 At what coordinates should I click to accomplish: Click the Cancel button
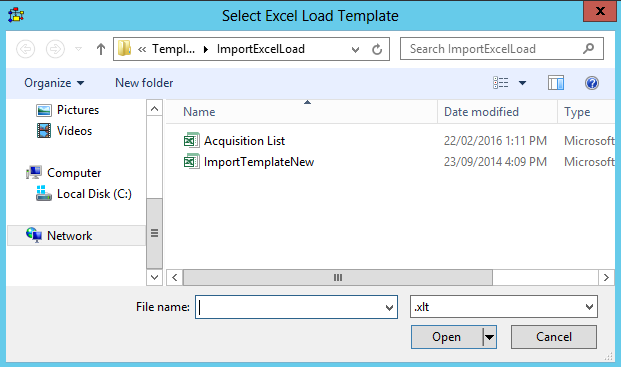click(554, 337)
